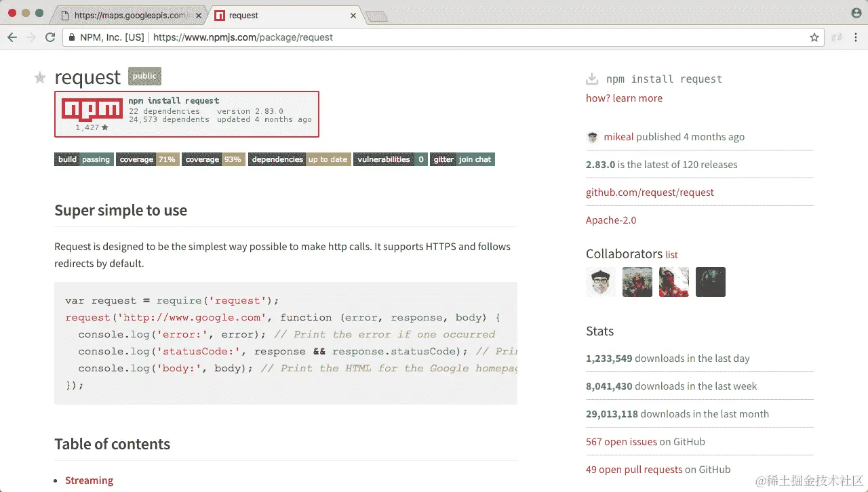The image size is (868, 492).
Task: Open a new browser tab
Action: click(x=376, y=16)
